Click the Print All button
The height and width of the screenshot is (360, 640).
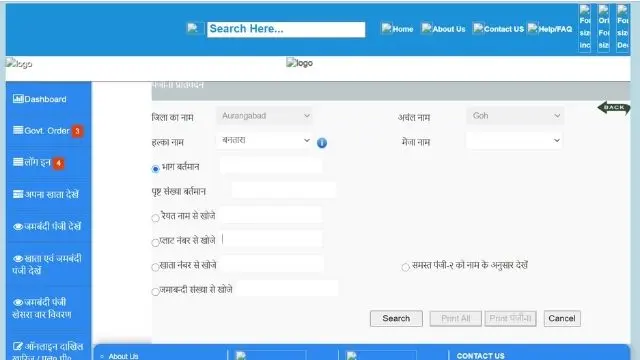click(x=456, y=318)
